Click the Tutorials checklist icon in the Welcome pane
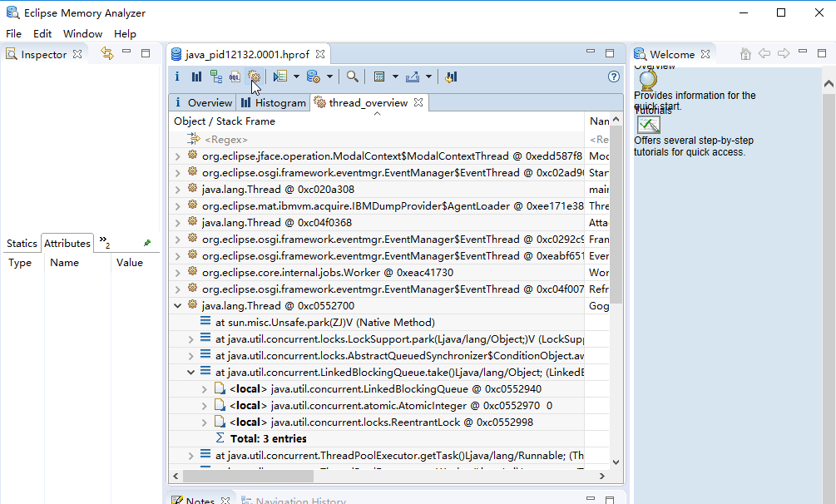Screen dimensions: 836x504 pos(649,126)
